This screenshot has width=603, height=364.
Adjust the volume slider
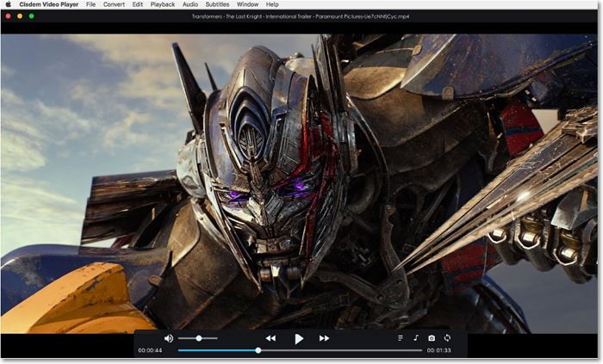click(198, 338)
